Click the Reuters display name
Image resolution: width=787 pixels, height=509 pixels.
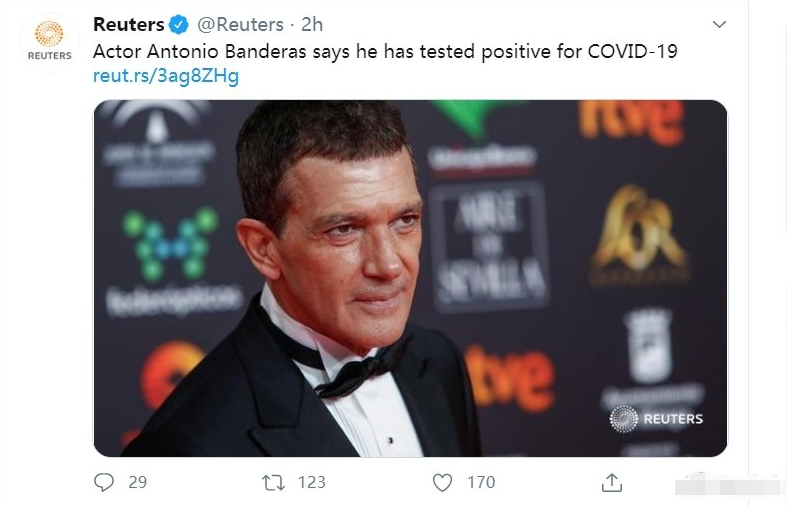(128, 24)
